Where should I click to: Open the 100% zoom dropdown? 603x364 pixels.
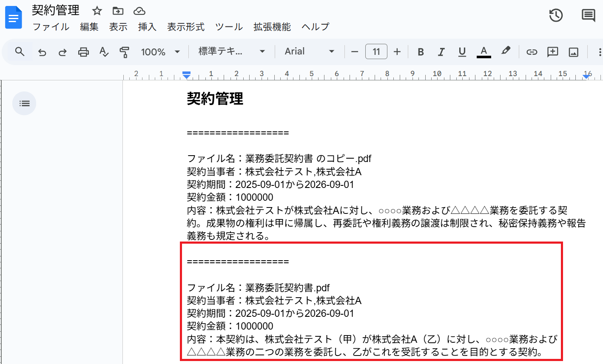point(160,52)
